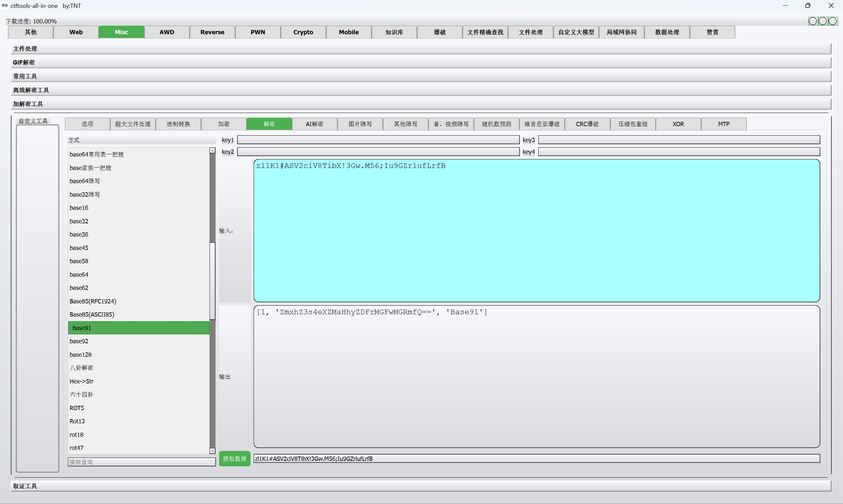Select base64隐写 in method list
Image resolution: width=843 pixels, height=504 pixels.
click(x=139, y=181)
